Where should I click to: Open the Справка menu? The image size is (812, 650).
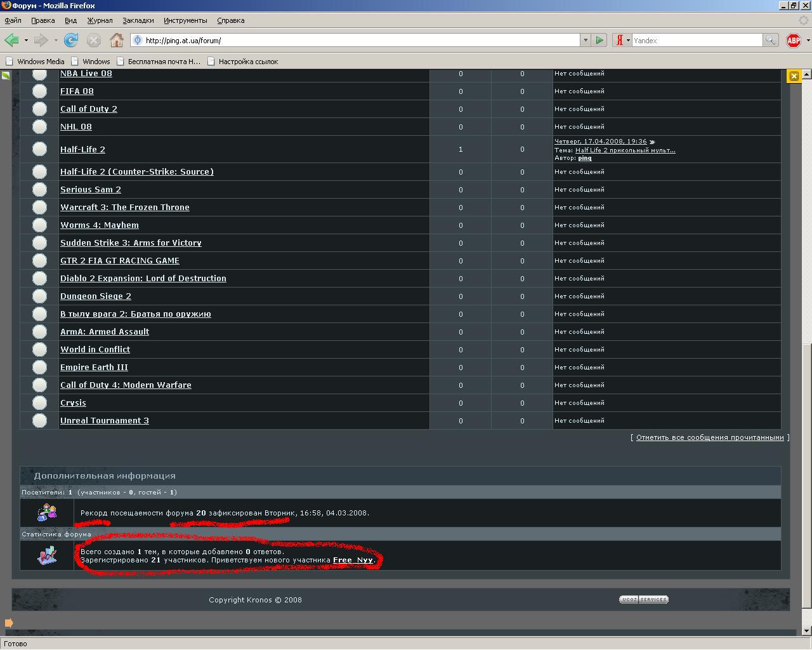[x=230, y=20]
